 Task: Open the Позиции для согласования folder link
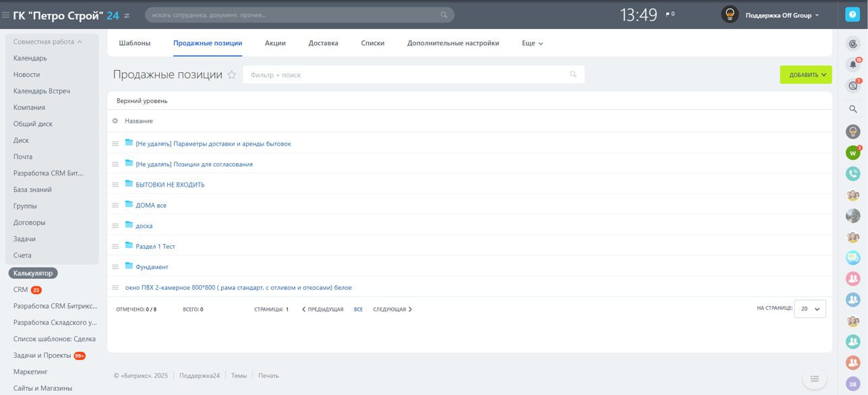pyautogui.click(x=194, y=164)
